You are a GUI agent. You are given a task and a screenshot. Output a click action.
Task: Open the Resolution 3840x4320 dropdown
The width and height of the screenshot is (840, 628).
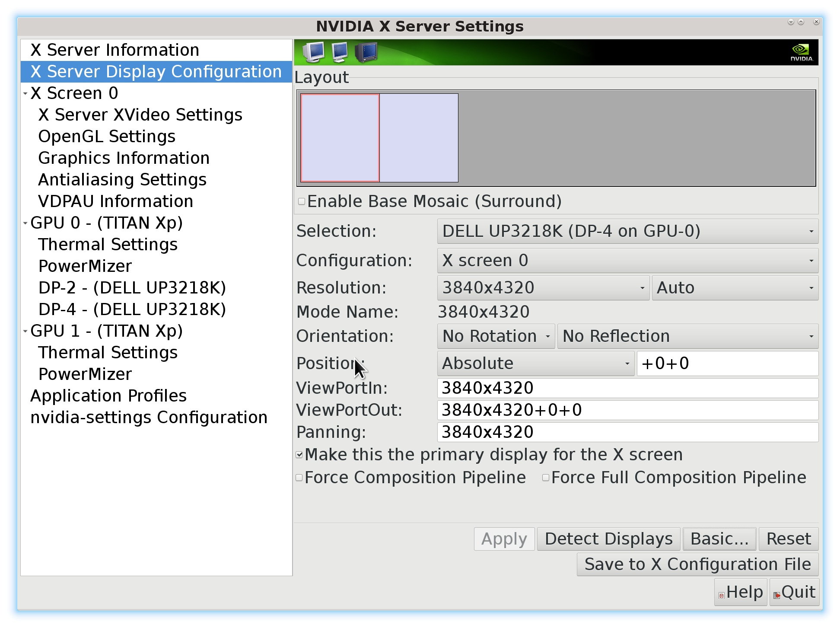[x=543, y=288]
